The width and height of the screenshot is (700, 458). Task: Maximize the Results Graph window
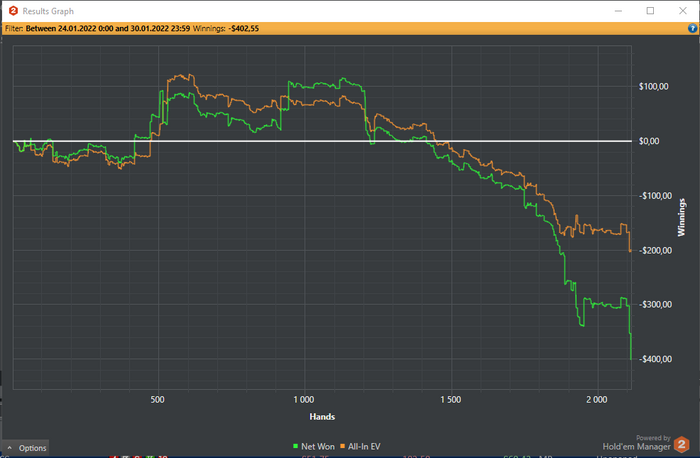[650, 11]
